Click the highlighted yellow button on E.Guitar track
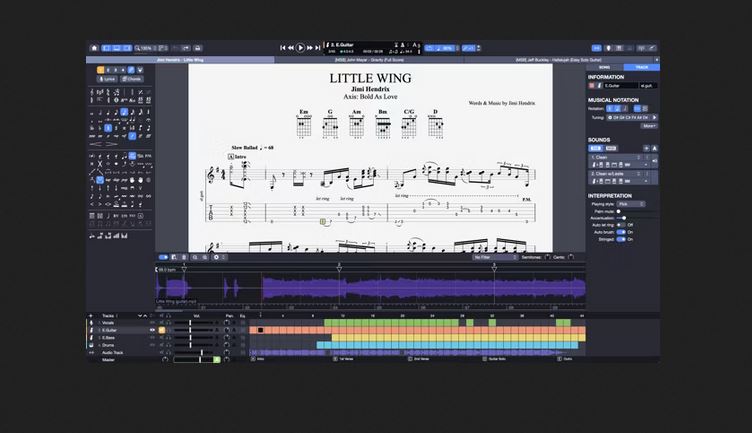This screenshot has height=433, width=752. click(162, 330)
